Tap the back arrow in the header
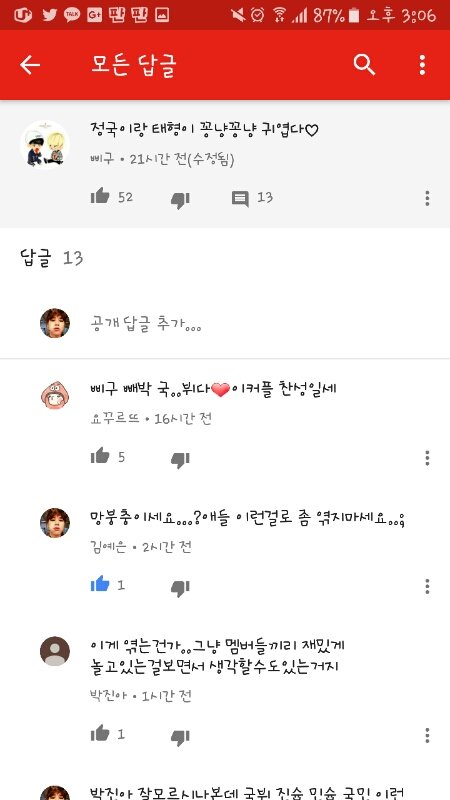The image size is (450, 800). pyautogui.click(x=30, y=65)
